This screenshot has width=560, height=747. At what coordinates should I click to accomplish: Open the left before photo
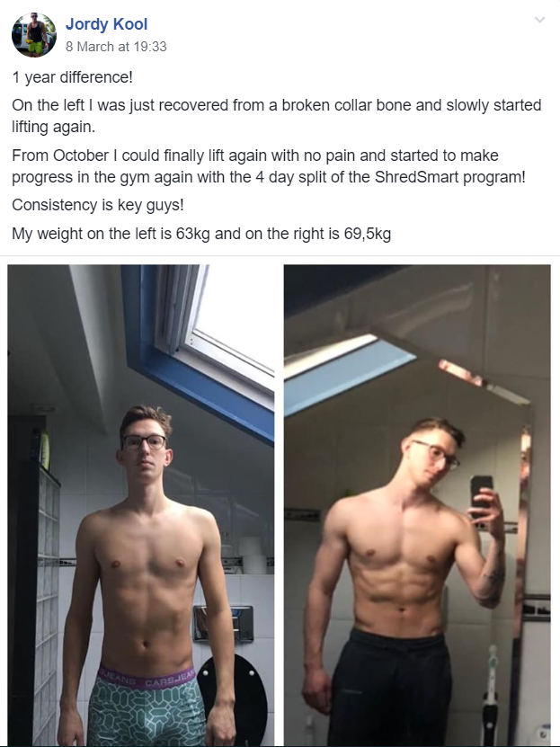pyautogui.click(x=141, y=505)
